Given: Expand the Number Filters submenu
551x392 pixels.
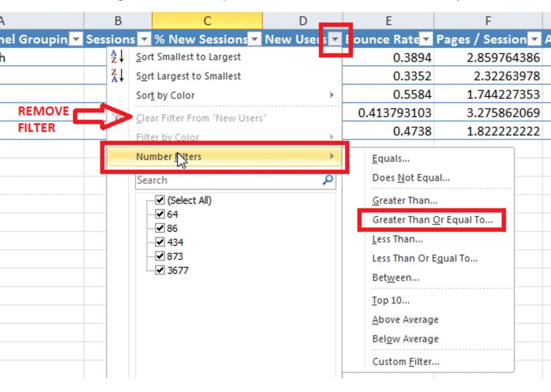Looking at the screenshot, I should [168, 156].
